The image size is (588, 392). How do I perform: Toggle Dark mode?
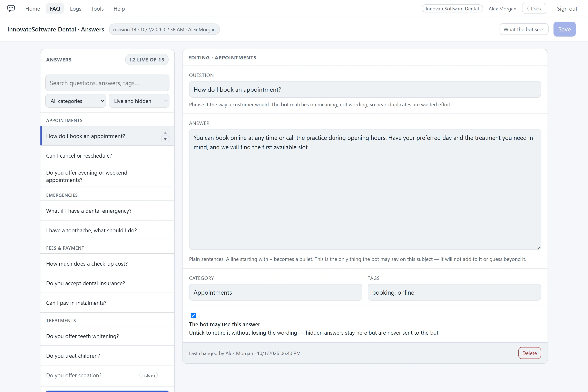pos(534,9)
